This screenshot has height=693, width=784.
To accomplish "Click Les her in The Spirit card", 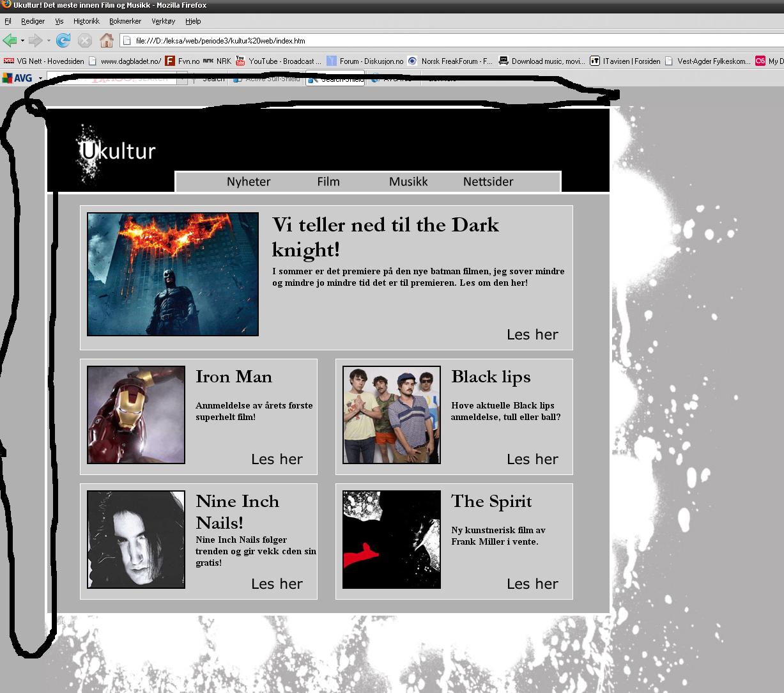I will [532, 584].
